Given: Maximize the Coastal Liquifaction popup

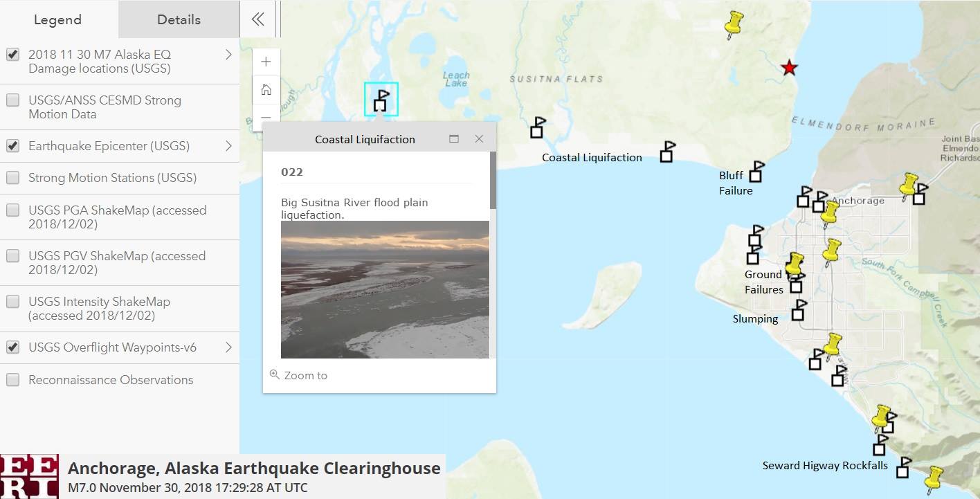Looking at the screenshot, I should point(454,138).
